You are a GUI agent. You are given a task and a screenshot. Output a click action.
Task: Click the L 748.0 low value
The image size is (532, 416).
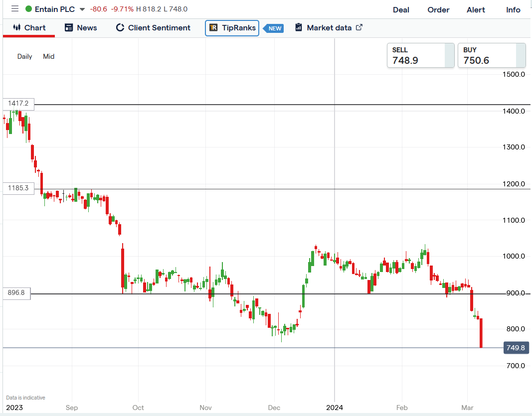176,9
